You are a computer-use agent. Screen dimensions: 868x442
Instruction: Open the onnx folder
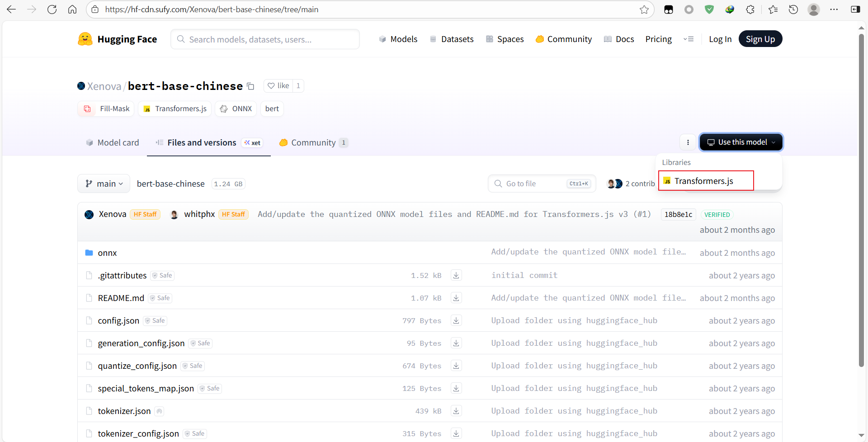[x=107, y=253]
